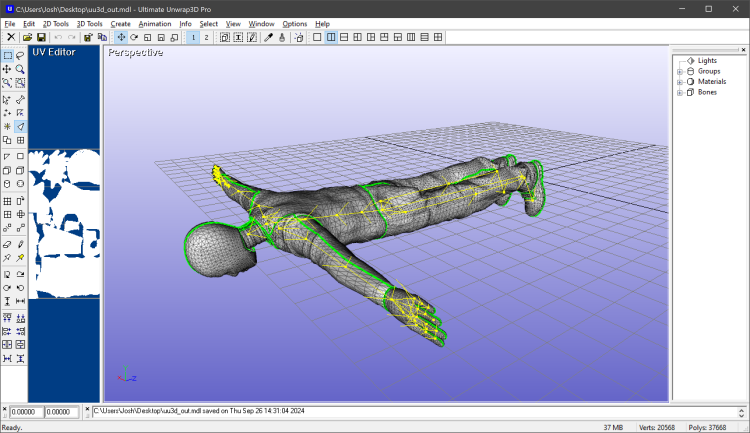Open the File menu
The width and height of the screenshot is (750, 433).
(10, 24)
